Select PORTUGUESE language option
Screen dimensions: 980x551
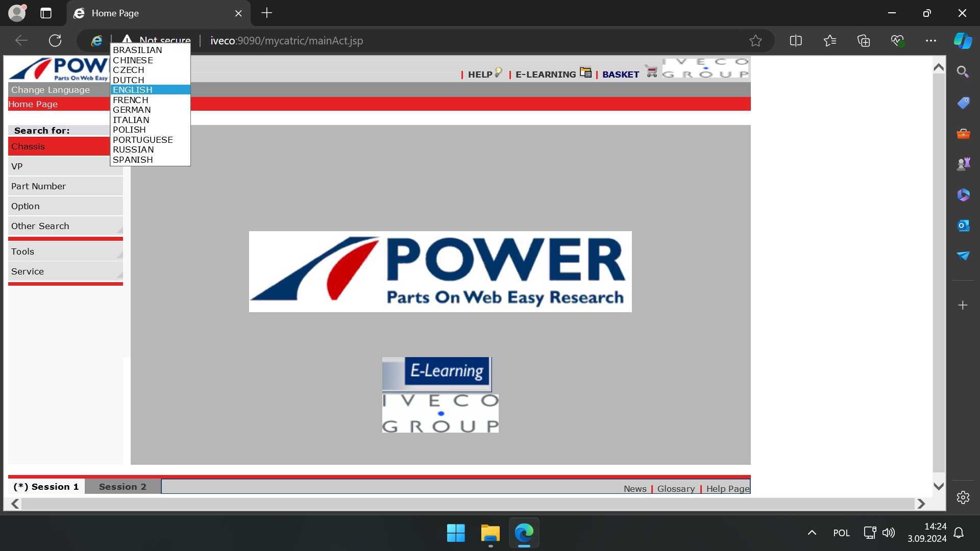pyautogui.click(x=150, y=140)
